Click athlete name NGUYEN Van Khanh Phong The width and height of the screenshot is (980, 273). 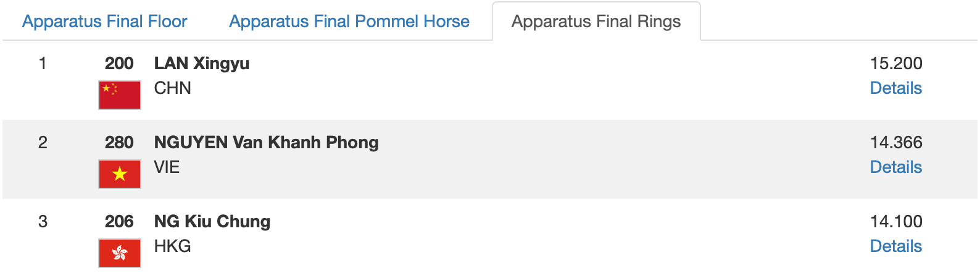266,142
